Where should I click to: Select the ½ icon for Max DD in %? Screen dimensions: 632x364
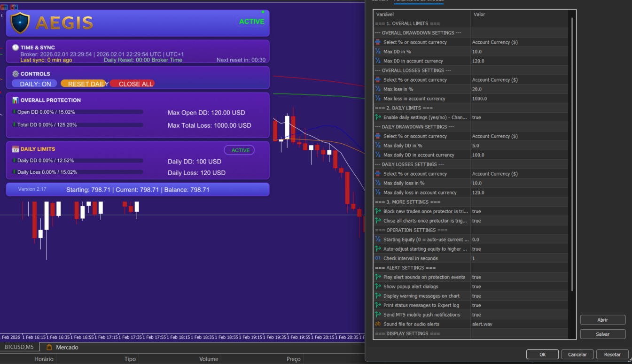(x=378, y=52)
